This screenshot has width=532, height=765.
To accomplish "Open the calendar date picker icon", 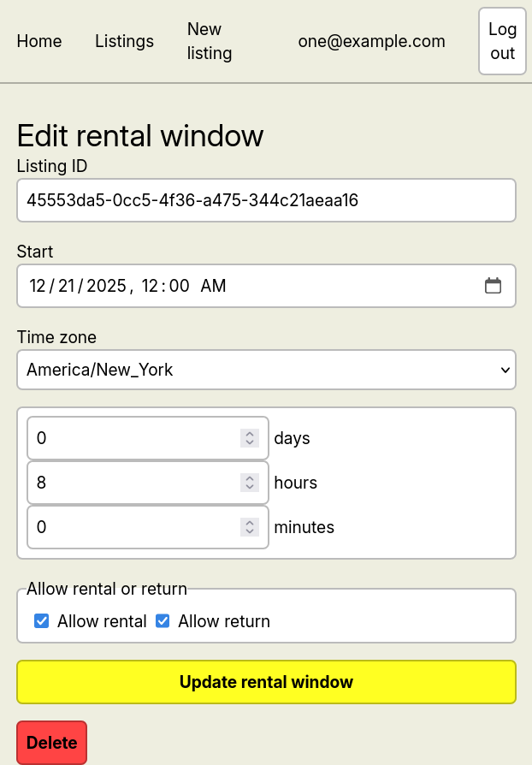I will (493, 285).
